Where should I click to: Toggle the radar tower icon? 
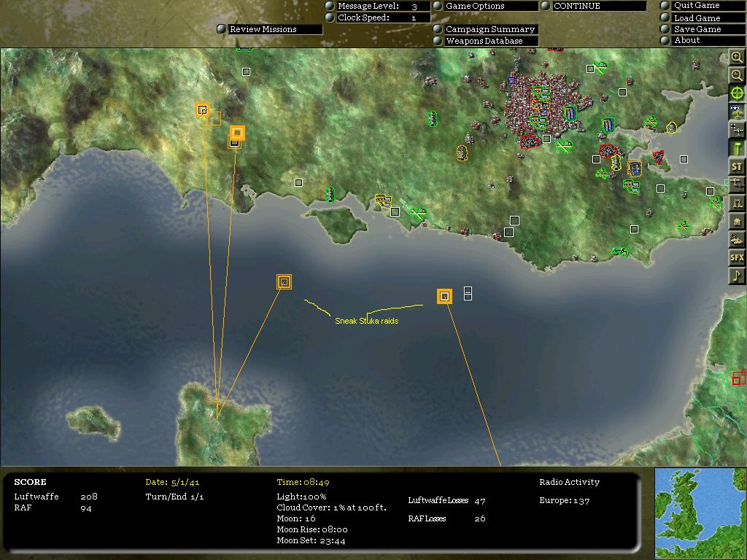coord(737,203)
